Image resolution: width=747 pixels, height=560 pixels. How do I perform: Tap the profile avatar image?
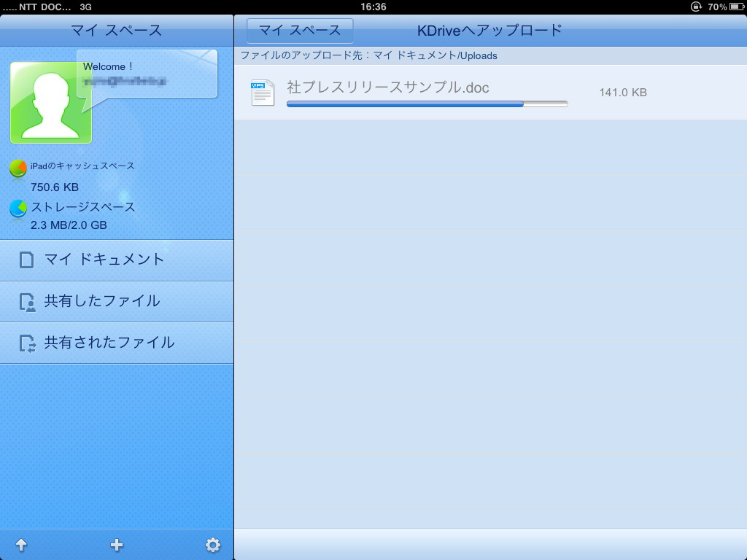pos(50,102)
